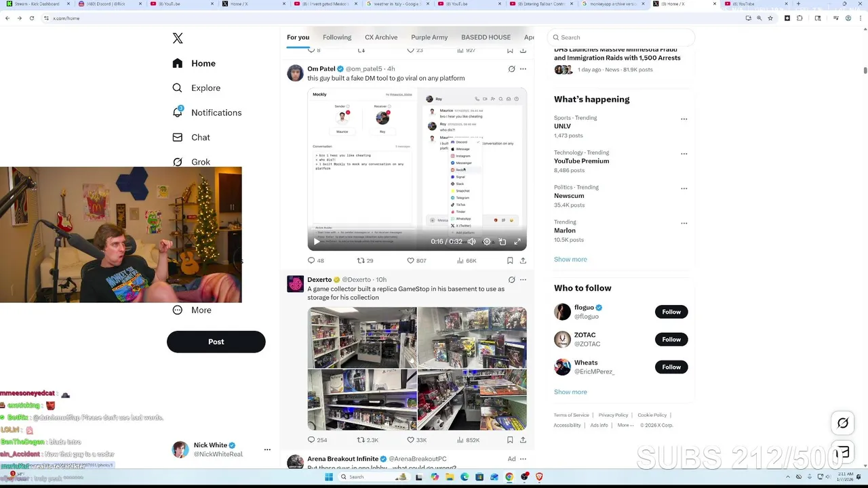Reload the page in the browser
Viewport: 868px width, 488px height.
pyautogui.click(x=31, y=18)
